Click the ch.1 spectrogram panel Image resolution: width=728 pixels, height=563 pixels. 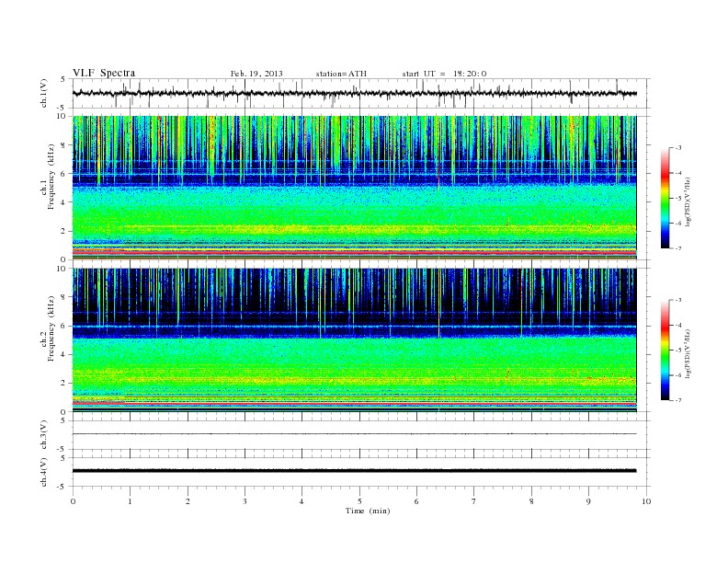click(354, 188)
